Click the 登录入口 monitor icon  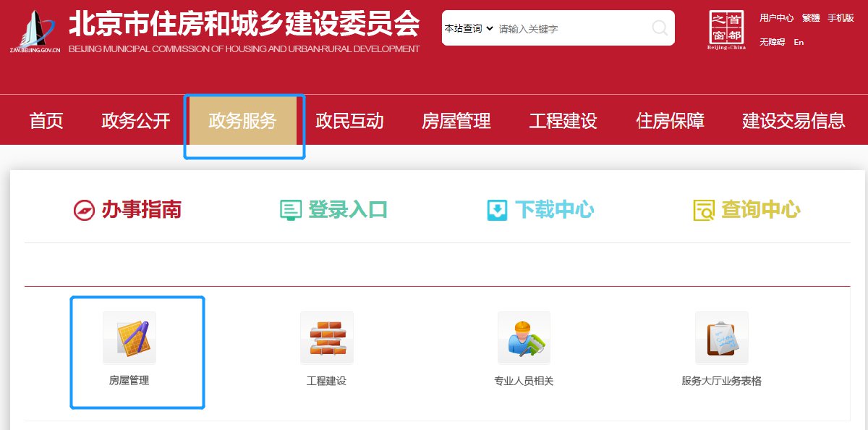point(291,210)
